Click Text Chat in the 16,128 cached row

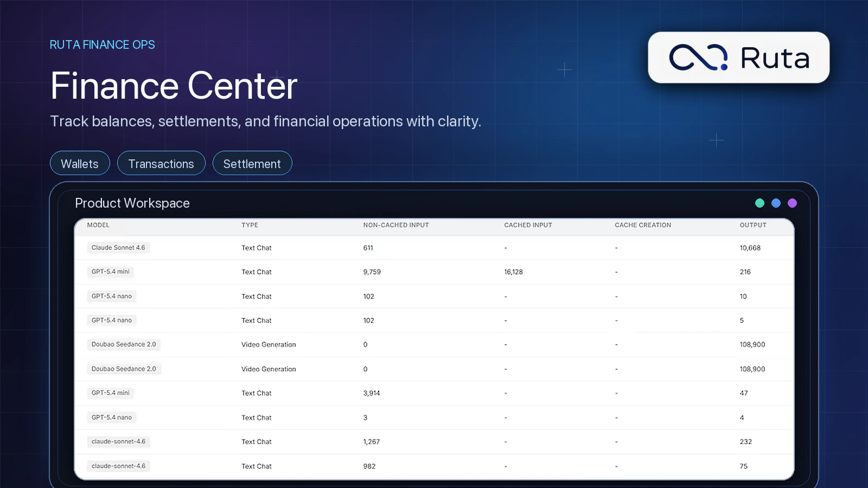click(x=257, y=272)
